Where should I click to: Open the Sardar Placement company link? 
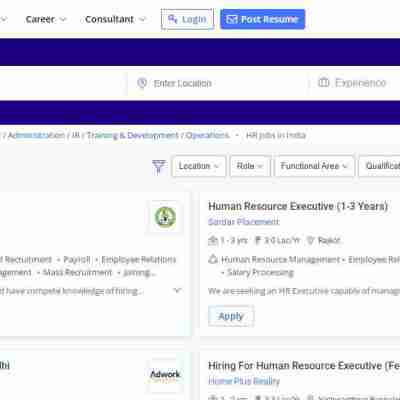tap(243, 222)
